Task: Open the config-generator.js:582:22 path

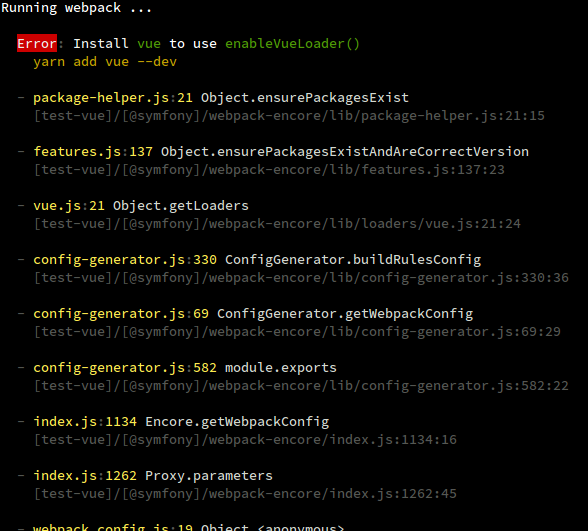Action: [301, 386]
